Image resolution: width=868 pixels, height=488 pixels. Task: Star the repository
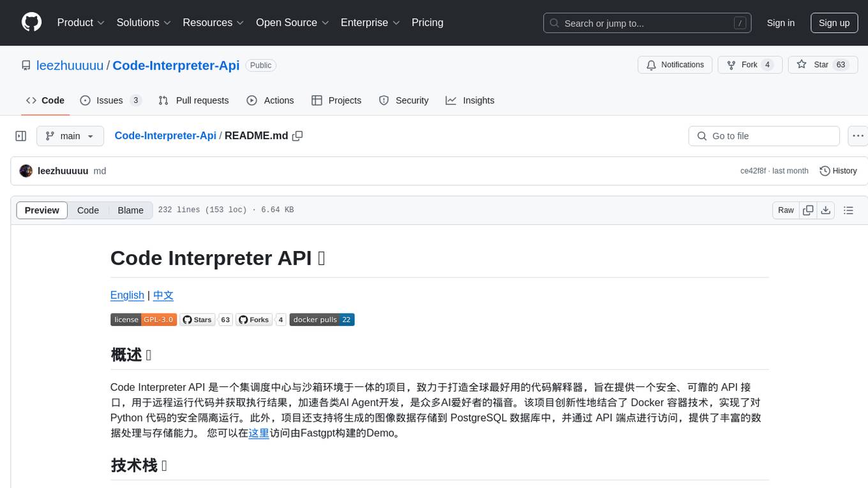coord(823,65)
